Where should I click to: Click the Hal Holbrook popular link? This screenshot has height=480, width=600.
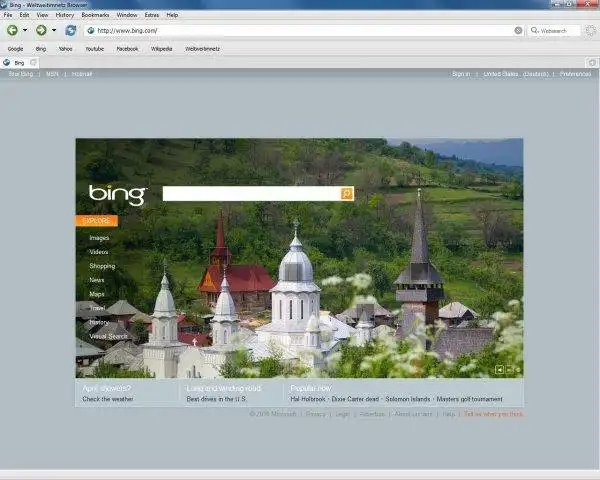click(308, 399)
